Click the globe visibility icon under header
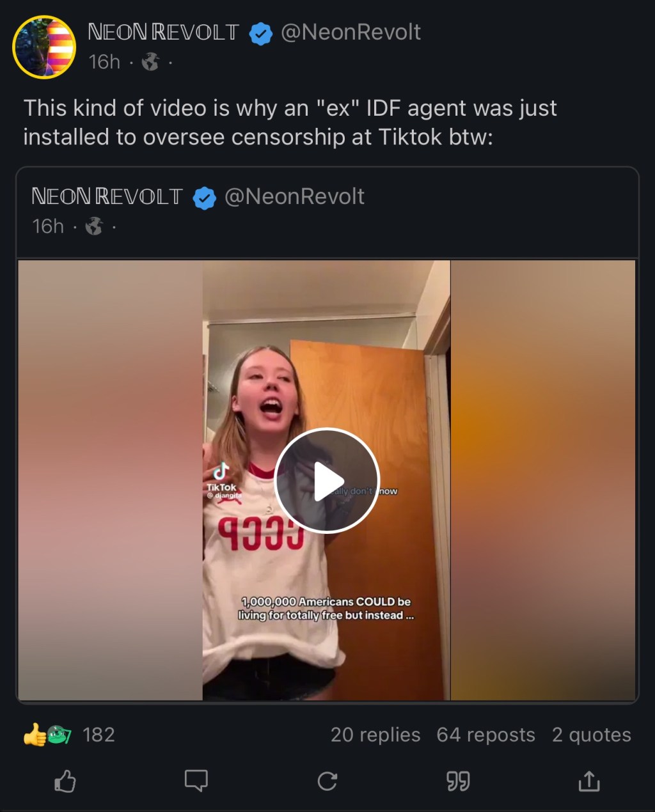655x812 pixels. (150, 62)
